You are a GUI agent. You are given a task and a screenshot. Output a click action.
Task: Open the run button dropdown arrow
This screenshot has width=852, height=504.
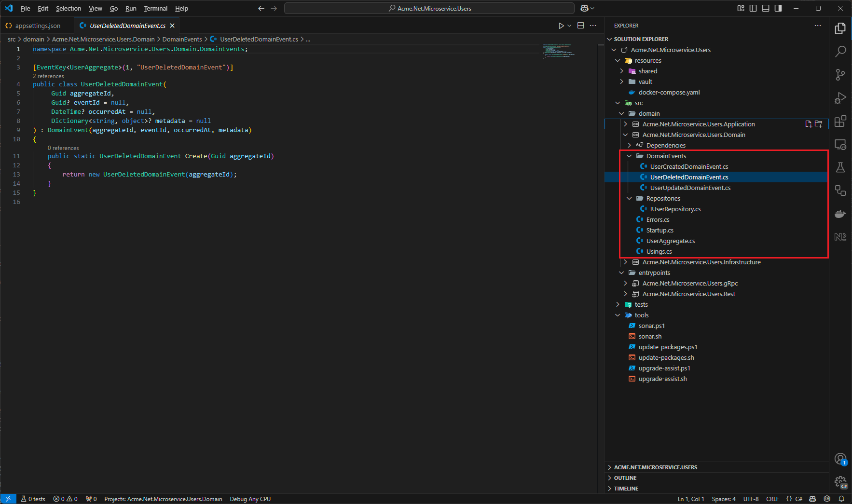click(x=569, y=26)
